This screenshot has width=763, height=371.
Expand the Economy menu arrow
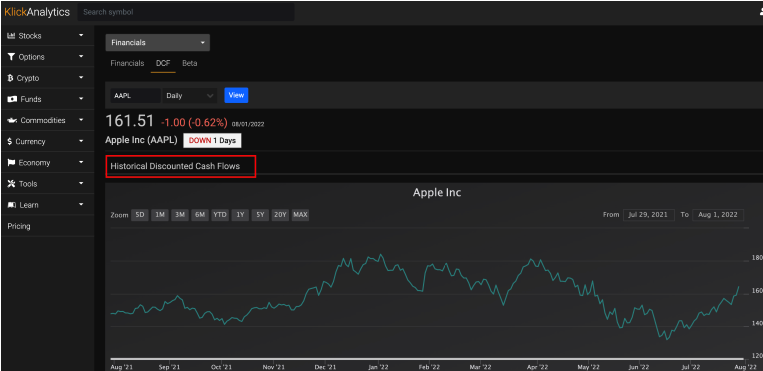(x=81, y=162)
